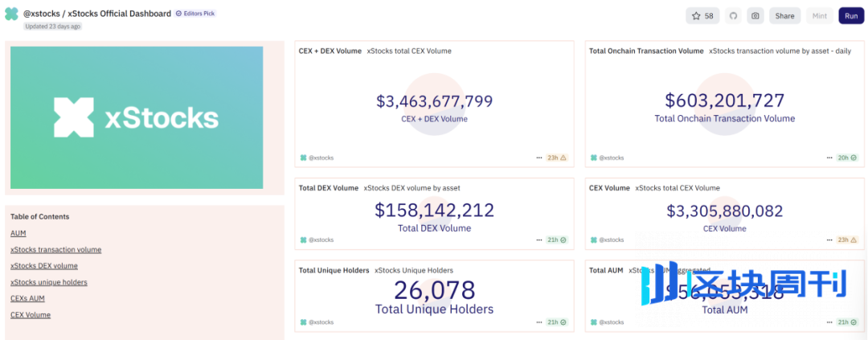Go to xStocks DEX volume section
The width and height of the screenshot is (868, 340).
click(44, 266)
